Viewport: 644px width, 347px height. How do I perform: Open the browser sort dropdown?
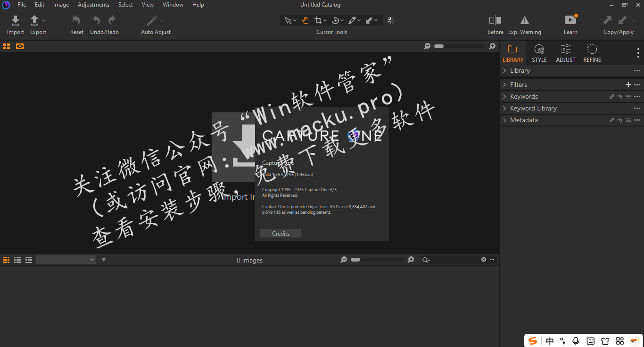(66, 260)
